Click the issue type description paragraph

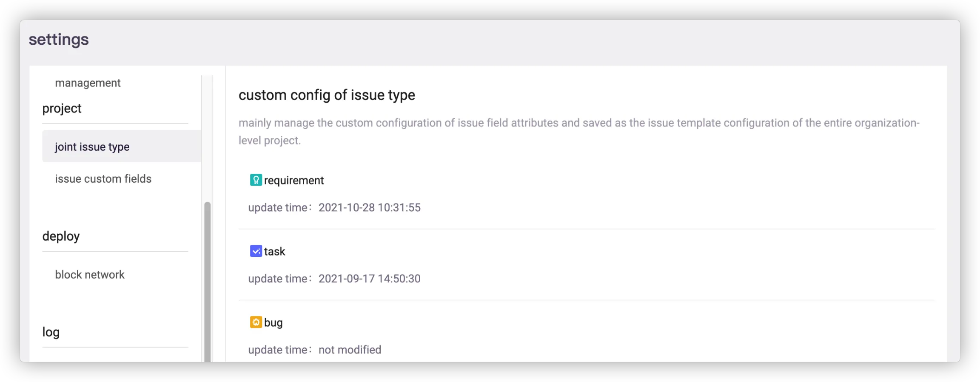[578, 132]
